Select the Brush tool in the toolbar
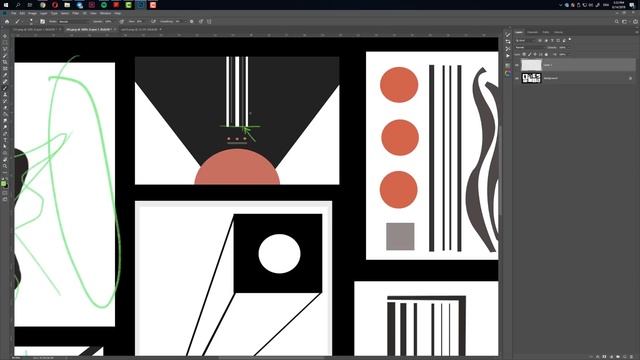 coord(5,88)
